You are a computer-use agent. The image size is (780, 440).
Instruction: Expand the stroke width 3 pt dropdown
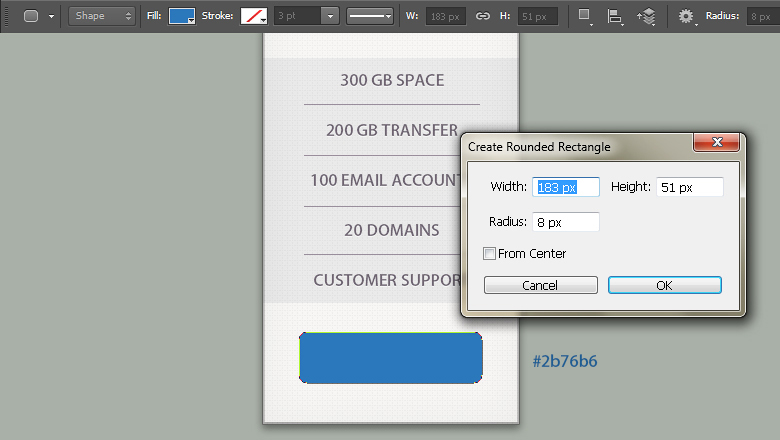(x=329, y=16)
